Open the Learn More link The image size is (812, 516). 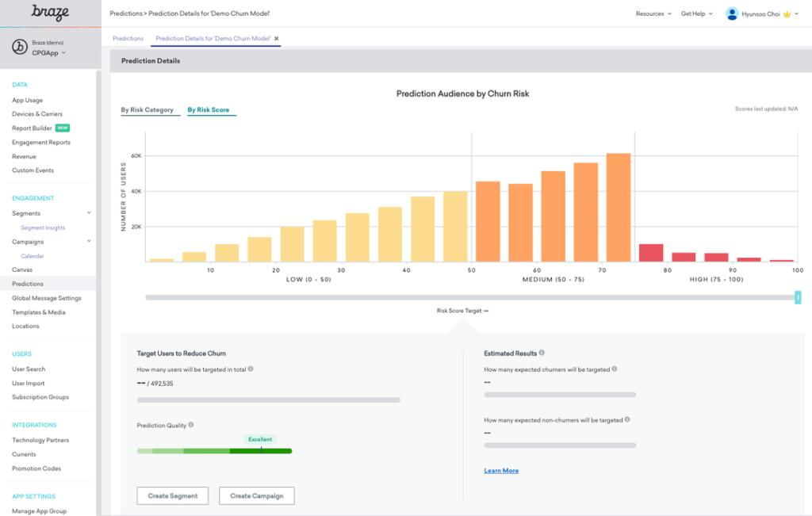(x=501, y=471)
